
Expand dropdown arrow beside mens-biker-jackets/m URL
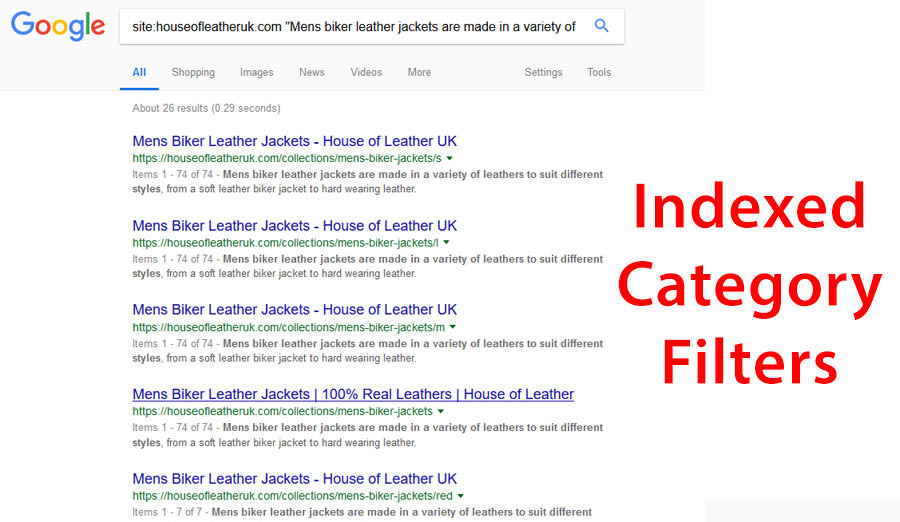(x=453, y=327)
